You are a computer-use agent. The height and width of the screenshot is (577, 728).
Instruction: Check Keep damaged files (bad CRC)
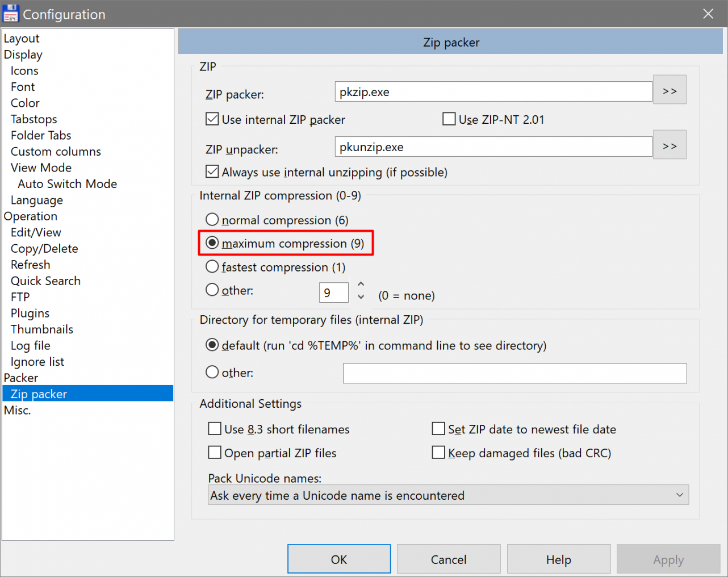[438, 453]
